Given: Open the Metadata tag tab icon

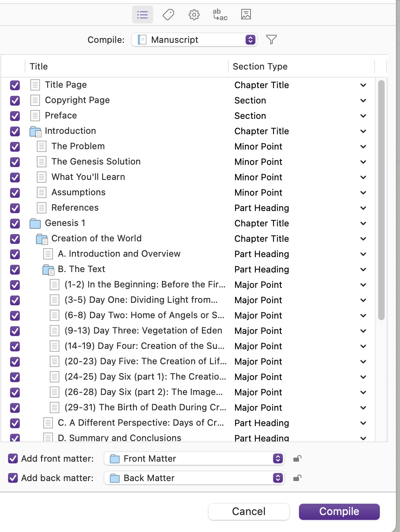Looking at the screenshot, I should pyautogui.click(x=168, y=15).
